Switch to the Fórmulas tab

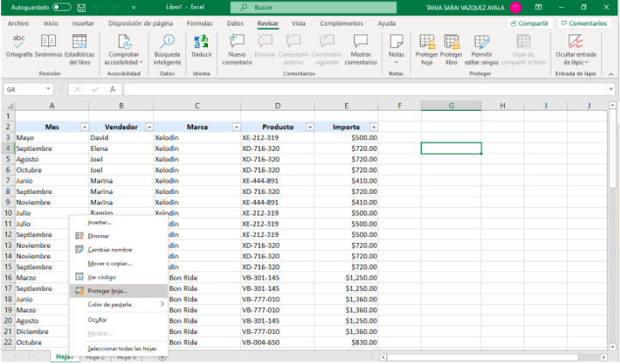pyautogui.click(x=200, y=23)
